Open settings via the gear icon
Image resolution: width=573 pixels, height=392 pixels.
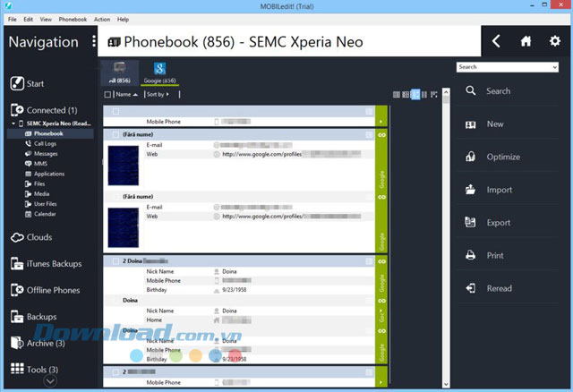[555, 41]
